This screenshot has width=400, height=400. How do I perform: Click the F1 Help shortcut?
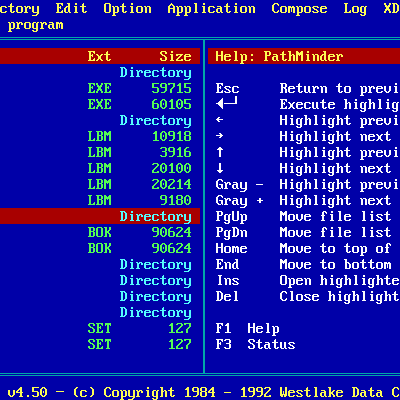coord(247,329)
